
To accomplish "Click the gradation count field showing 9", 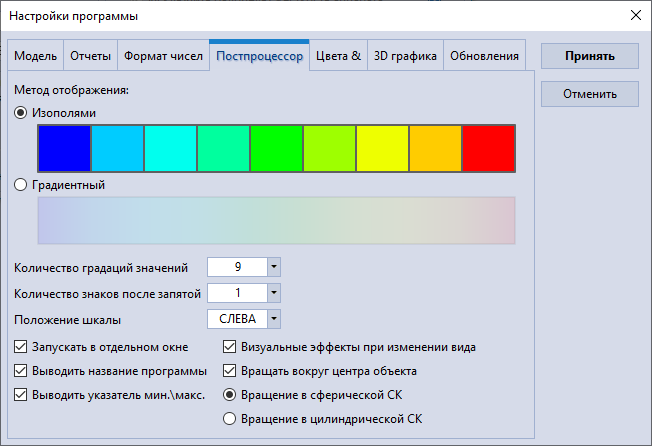I will coord(237,267).
